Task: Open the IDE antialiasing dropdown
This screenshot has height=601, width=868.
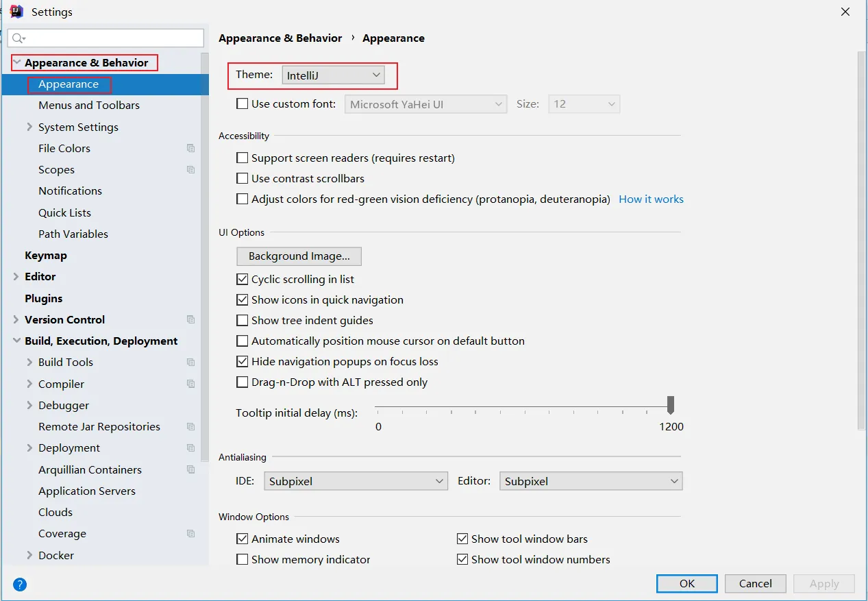Action: click(356, 481)
